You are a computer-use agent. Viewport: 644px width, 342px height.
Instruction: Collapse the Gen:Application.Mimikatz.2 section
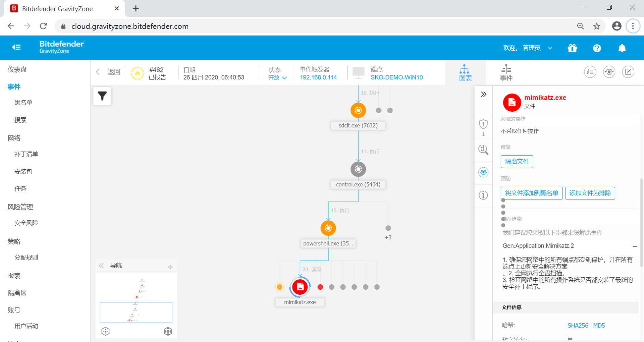click(x=635, y=246)
